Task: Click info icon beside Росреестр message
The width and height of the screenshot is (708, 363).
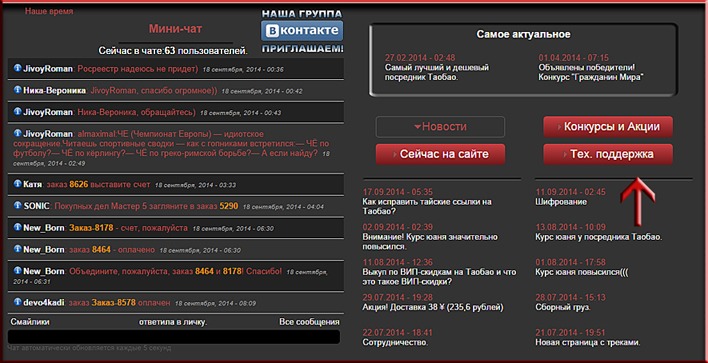Action: 18,68
